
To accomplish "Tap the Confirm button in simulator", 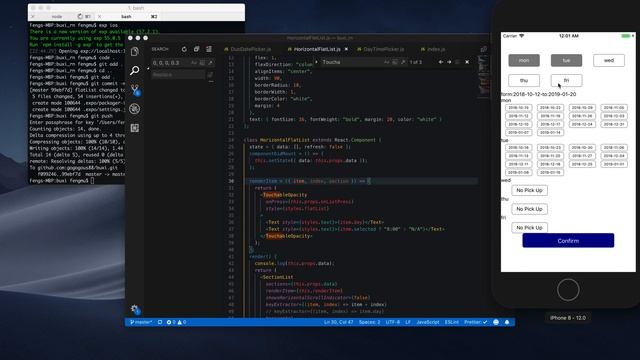I will tap(568, 241).
